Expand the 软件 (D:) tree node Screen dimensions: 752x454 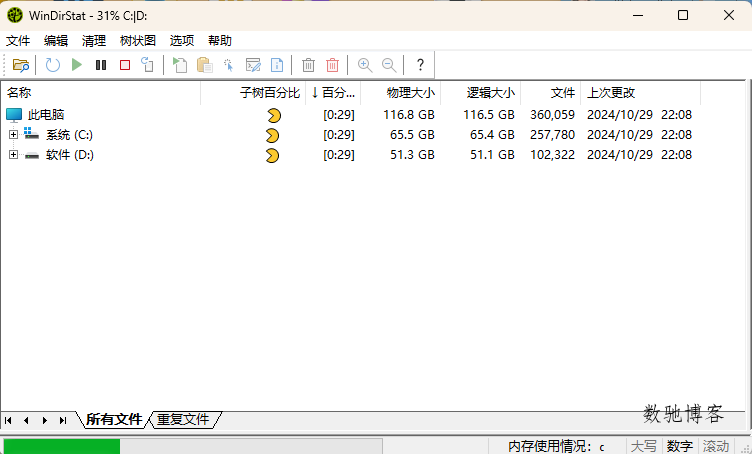[x=13, y=154]
